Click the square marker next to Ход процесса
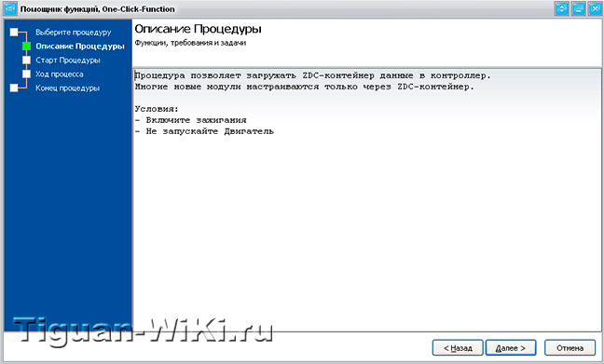604x364 pixels. click(x=27, y=74)
